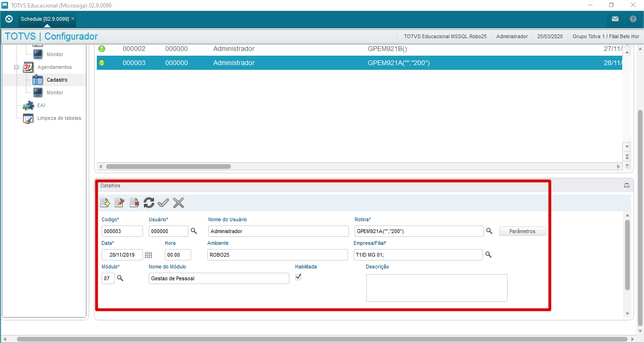Collapse the Detalhes panel
The width and height of the screenshot is (644, 343).
(x=627, y=185)
